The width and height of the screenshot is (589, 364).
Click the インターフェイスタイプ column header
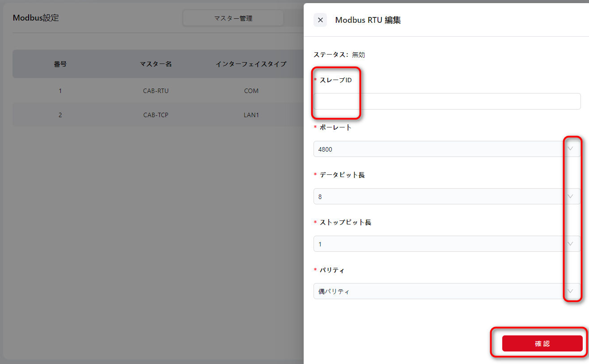[251, 64]
